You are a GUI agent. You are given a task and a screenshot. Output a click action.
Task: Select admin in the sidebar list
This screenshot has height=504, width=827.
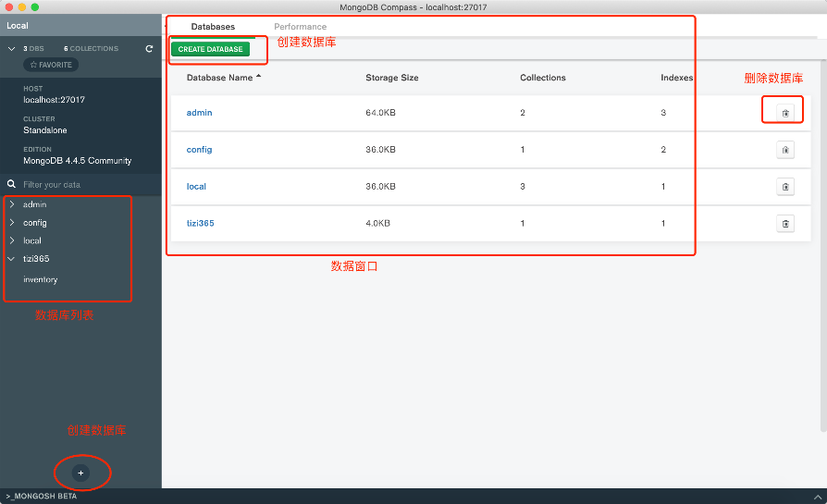point(35,204)
